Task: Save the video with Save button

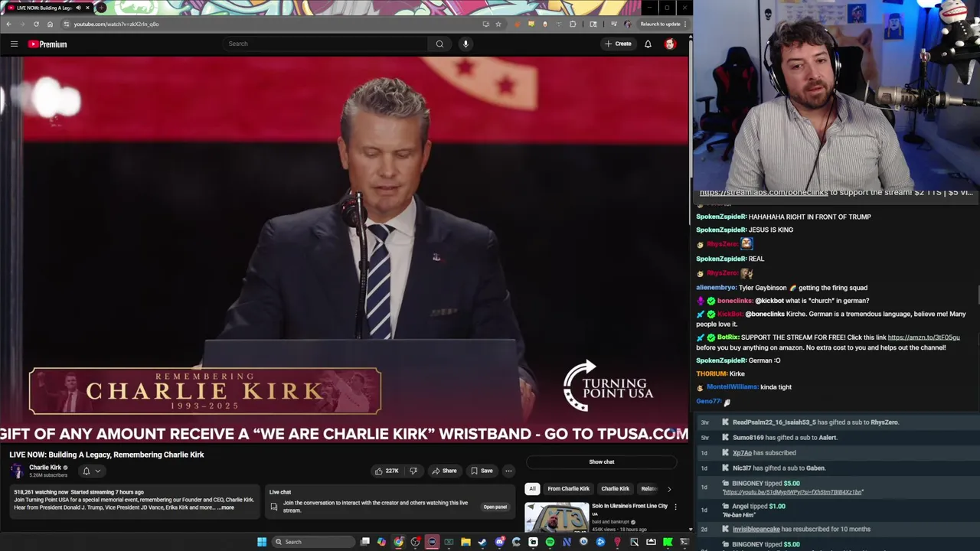Action: (482, 471)
